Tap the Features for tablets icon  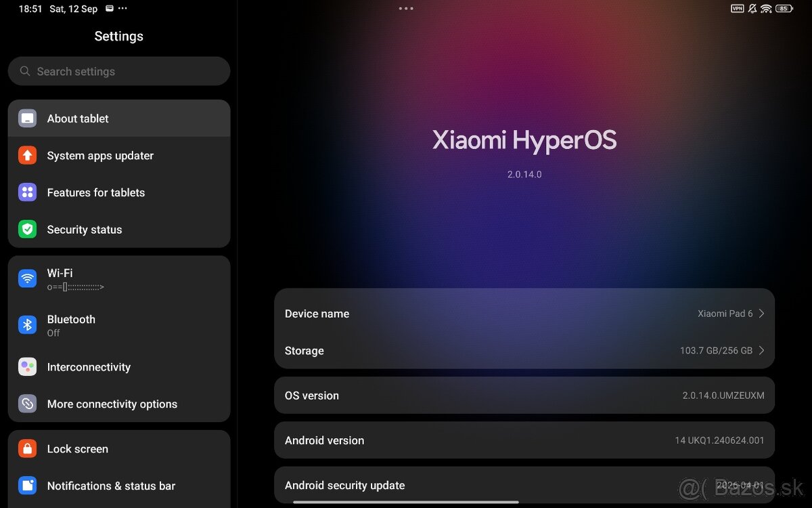[27, 192]
